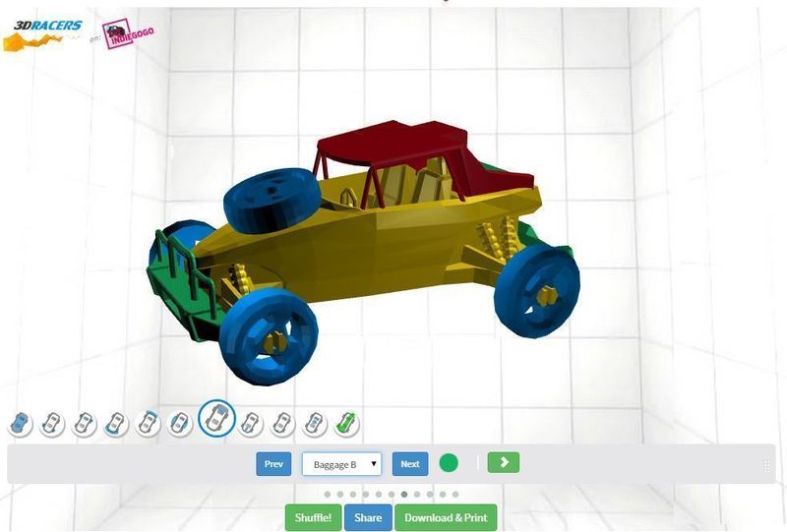Grab the dotted grip handle on the control bar
This screenshot has height=532, width=787.
766,466
